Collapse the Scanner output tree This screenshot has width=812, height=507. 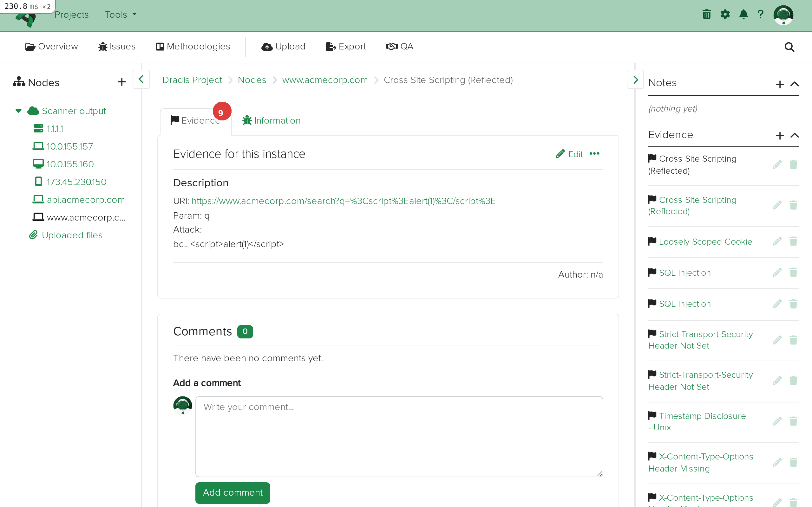tap(18, 111)
